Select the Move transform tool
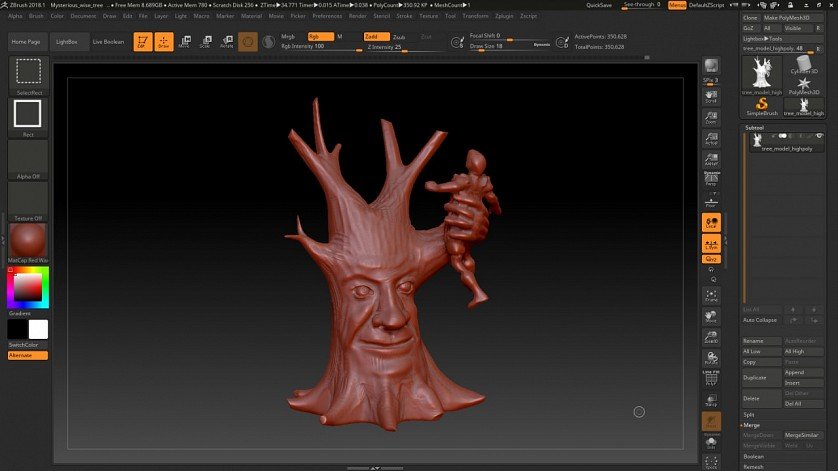 point(185,42)
